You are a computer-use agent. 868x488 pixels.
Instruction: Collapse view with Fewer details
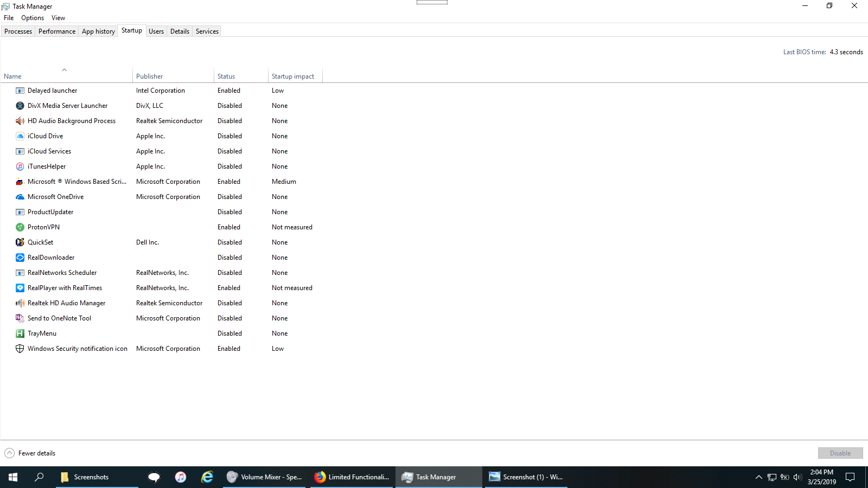click(30, 453)
